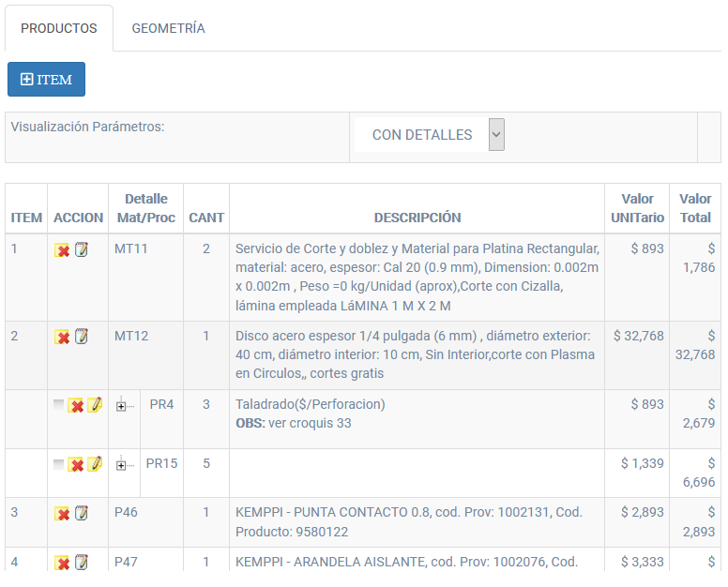Delete item 3 row P46
This screenshot has height=587, width=728.
pyautogui.click(x=62, y=513)
